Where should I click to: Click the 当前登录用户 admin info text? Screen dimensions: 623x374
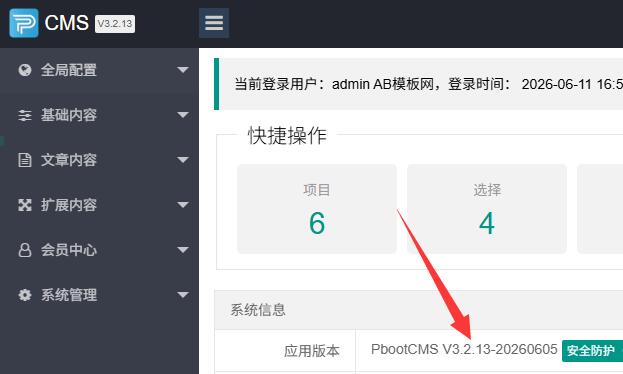coord(428,84)
